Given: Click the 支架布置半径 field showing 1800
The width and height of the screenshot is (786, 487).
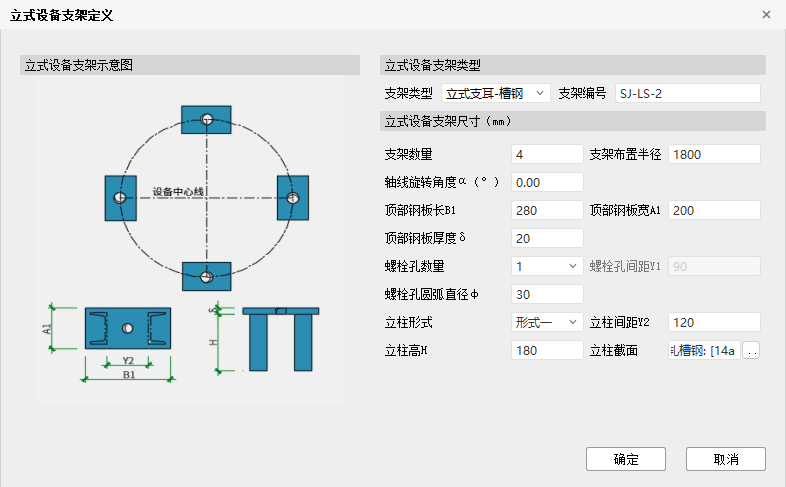Looking at the screenshot, I should coord(714,154).
